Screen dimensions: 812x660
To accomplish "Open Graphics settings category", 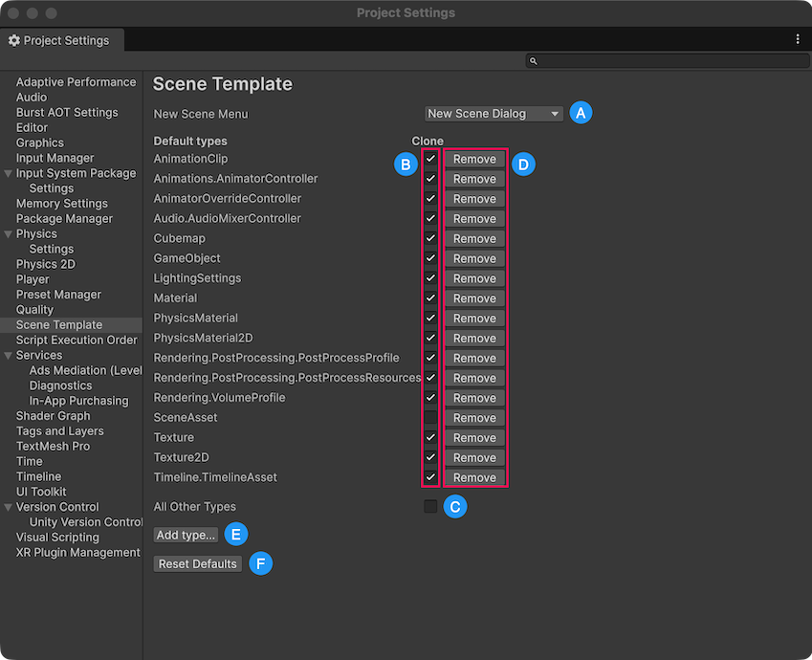I will [40, 143].
